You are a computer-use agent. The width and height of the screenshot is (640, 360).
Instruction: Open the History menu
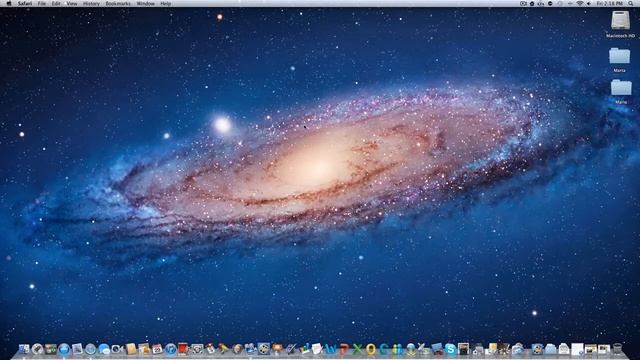pos(91,3)
